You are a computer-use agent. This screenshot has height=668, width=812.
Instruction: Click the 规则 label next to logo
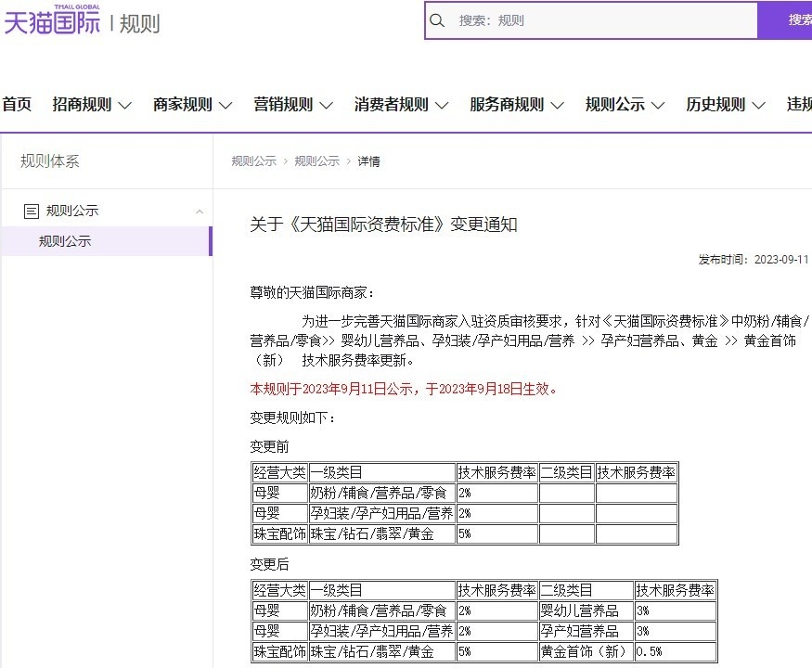(x=140, y=24)
